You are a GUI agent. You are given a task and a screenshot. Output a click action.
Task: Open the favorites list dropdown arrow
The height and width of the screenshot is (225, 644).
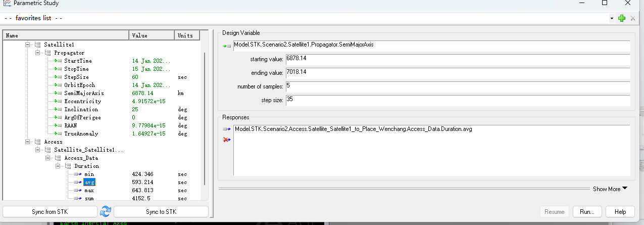point(612,18)
